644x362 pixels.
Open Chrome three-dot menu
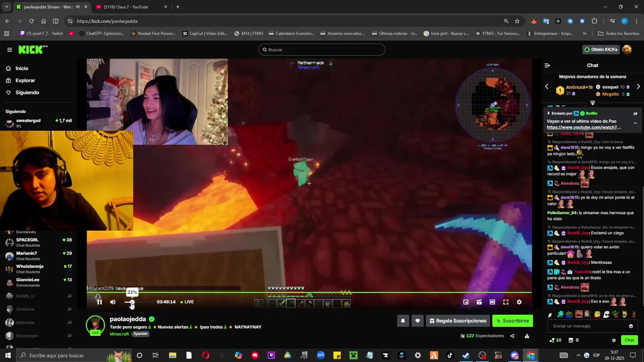[636, 21]
